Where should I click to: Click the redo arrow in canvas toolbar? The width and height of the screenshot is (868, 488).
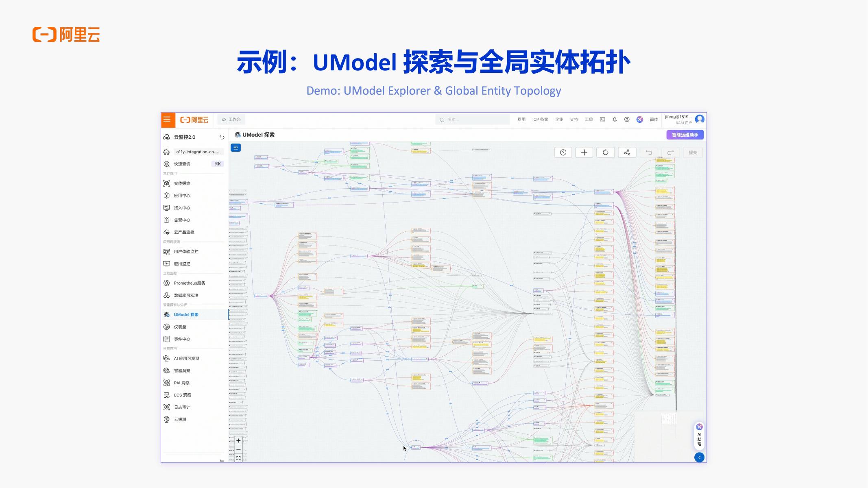pos(670,152)
